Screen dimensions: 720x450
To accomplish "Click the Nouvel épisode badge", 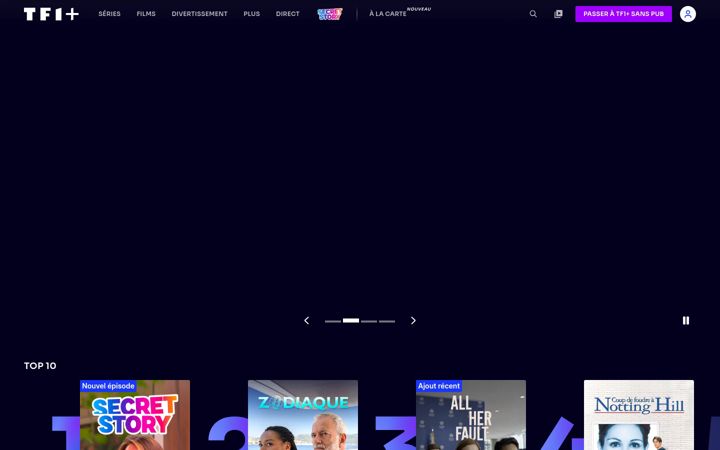I will pos(108,386).
